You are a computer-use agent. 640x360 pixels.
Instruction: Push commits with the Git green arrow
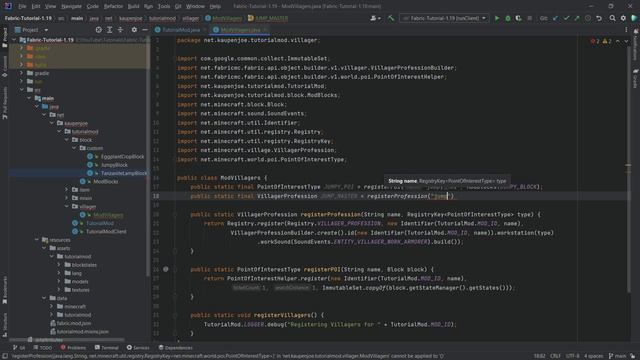tap(577, 18)
